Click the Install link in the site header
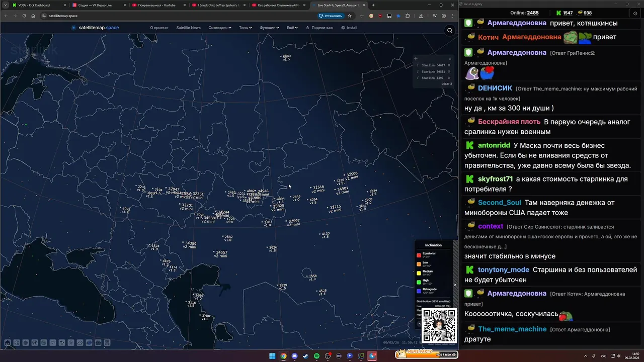Image resolution: width=644 pixels, height=362 pixels. 349,28
